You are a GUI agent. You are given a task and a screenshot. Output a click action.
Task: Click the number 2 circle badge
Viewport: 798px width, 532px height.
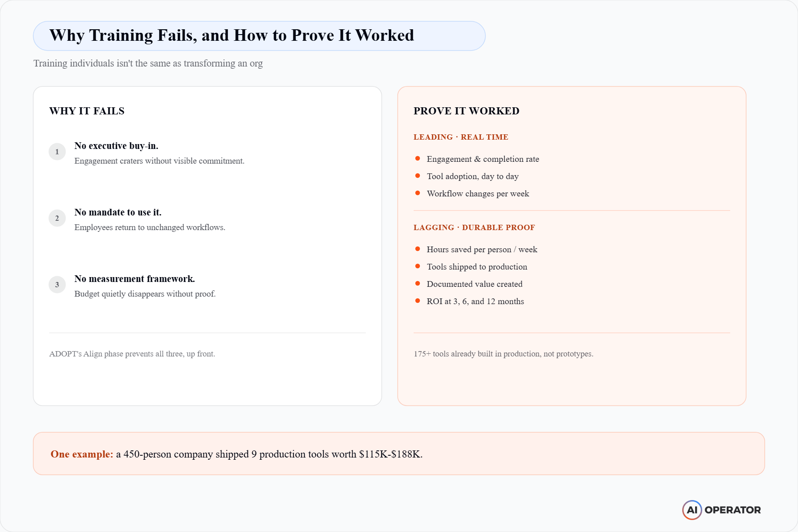tap(57, 218)
